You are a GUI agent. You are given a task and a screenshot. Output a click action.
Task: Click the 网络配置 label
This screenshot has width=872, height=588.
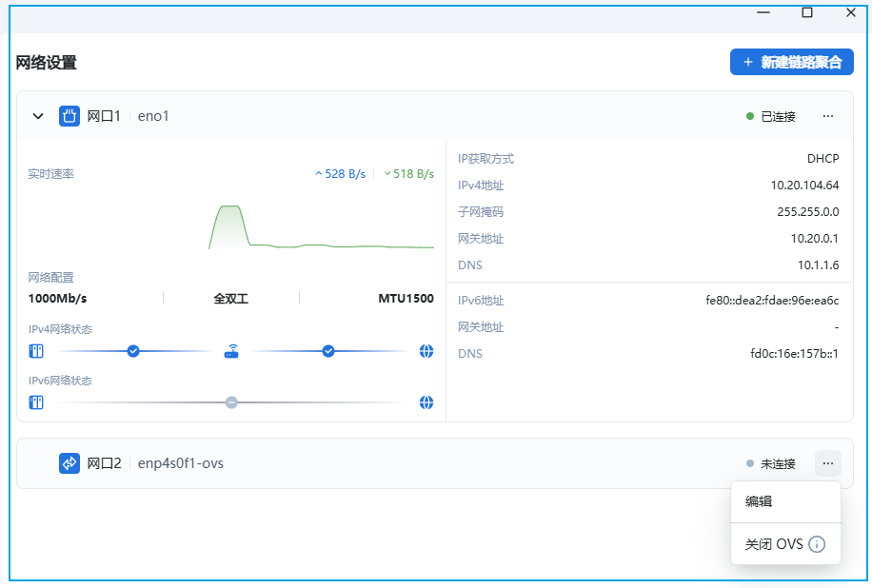(x=51, y=277)
